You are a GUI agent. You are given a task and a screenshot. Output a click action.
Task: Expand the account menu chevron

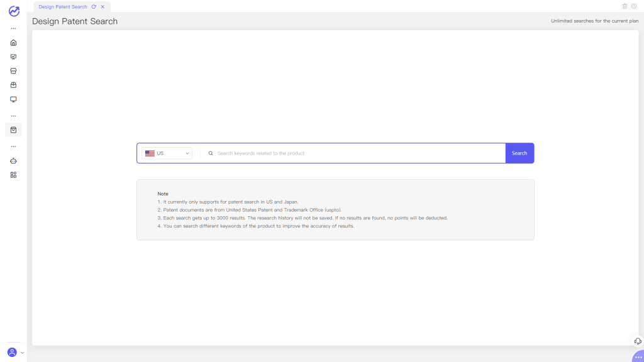[22, 353]
